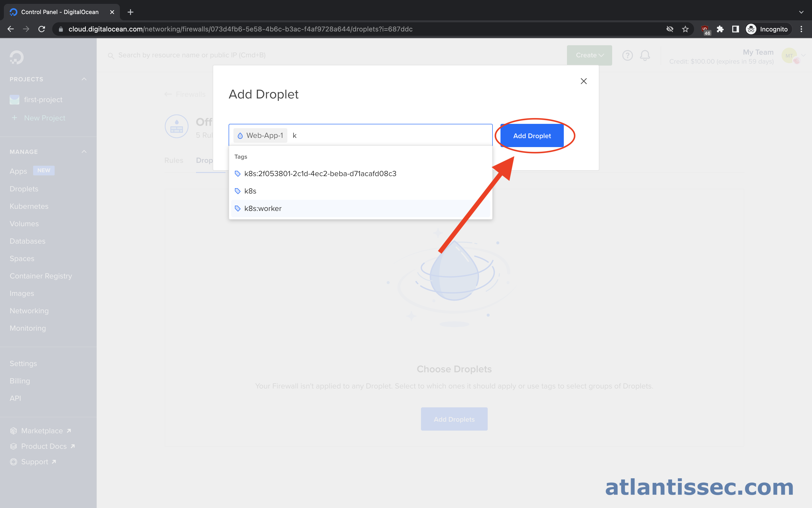Go to Droplets in the sidebar

pos(24,189)
